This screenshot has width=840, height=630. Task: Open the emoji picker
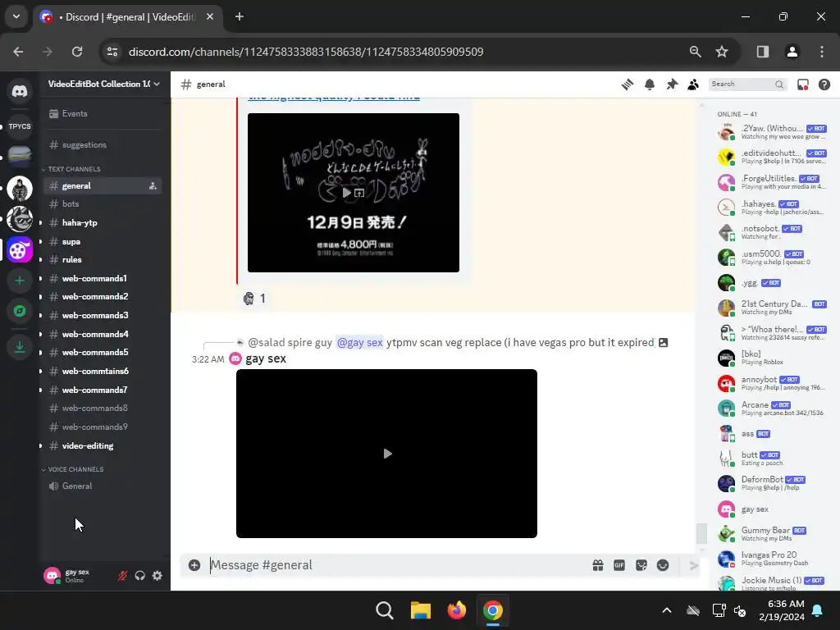point(663,565)
